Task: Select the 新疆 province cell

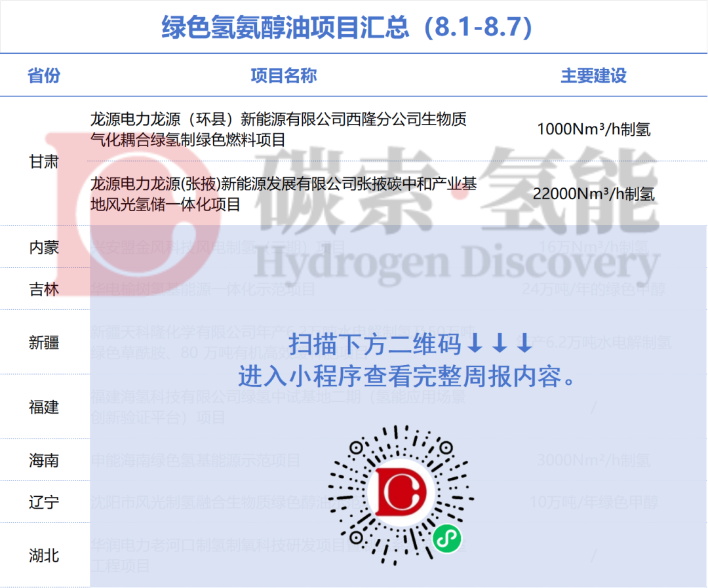Action: [x=44, y=343]
